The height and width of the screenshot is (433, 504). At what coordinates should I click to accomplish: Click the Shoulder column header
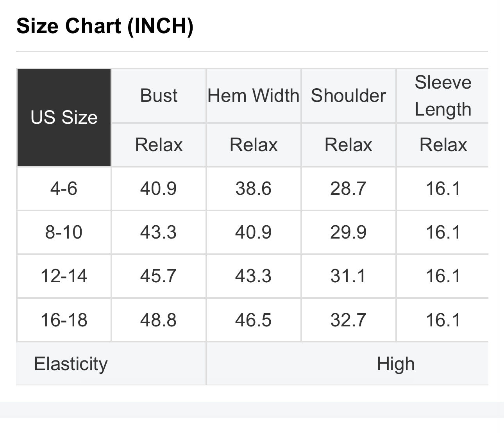[348, 96]
